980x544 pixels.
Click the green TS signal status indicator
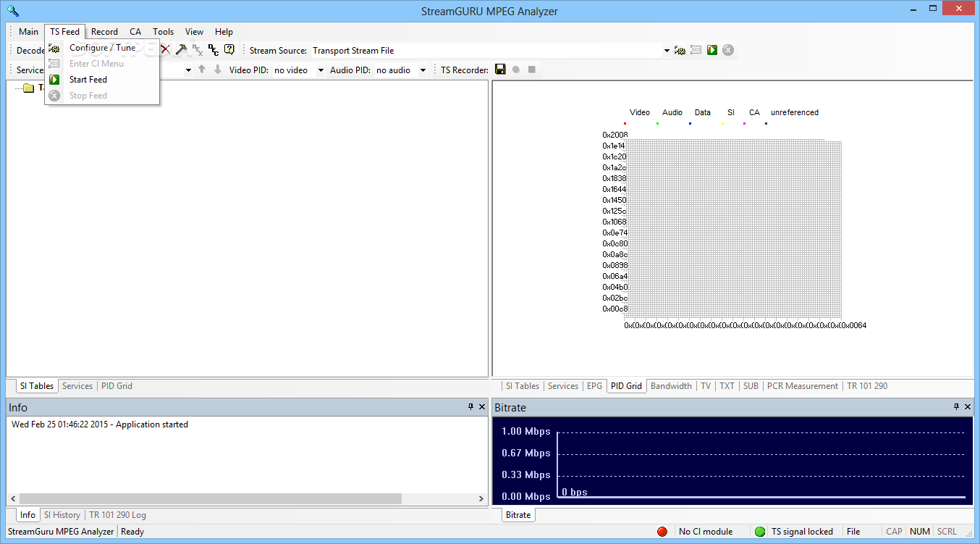(x=759, y=532)
